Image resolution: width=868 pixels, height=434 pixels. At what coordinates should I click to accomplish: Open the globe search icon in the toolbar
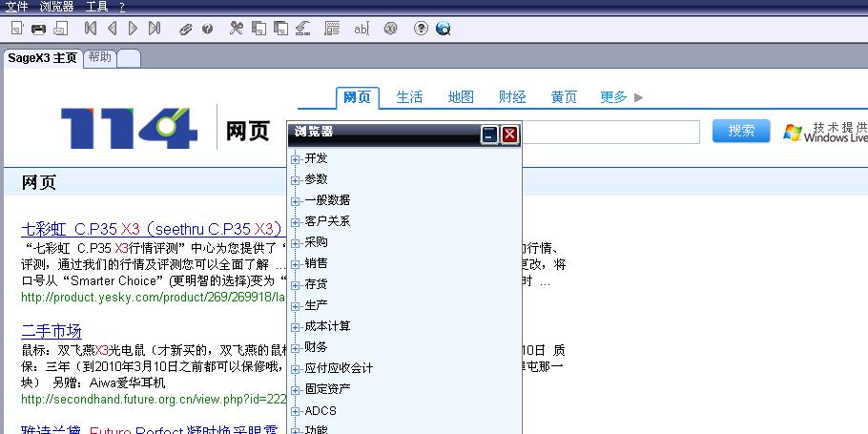[x=443, y=29]
